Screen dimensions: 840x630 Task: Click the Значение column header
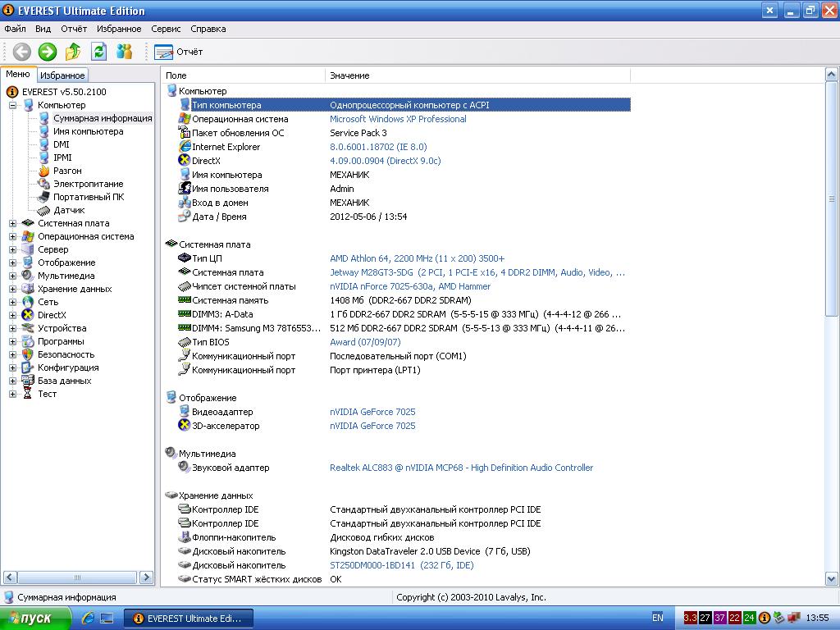tap(477, 75)
